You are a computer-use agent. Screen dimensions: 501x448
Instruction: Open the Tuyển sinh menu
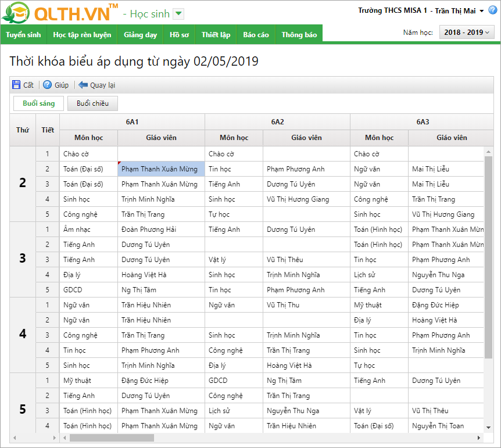(x=23, y=35)
